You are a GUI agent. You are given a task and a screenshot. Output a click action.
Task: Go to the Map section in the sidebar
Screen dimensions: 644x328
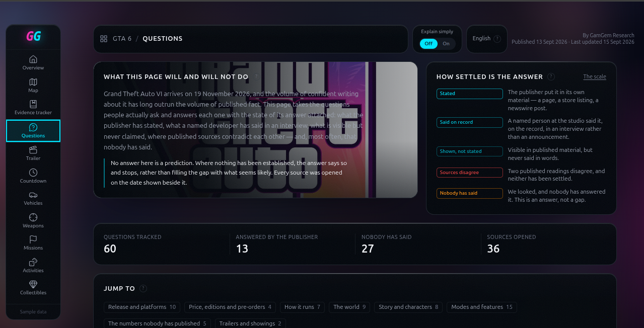tap(33, 86)
